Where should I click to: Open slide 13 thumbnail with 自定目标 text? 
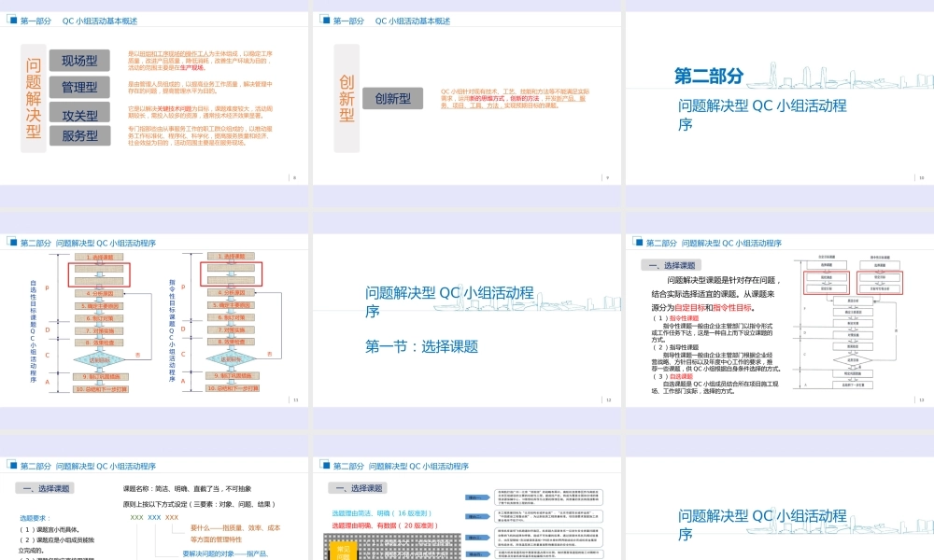(x=780, y=320)
